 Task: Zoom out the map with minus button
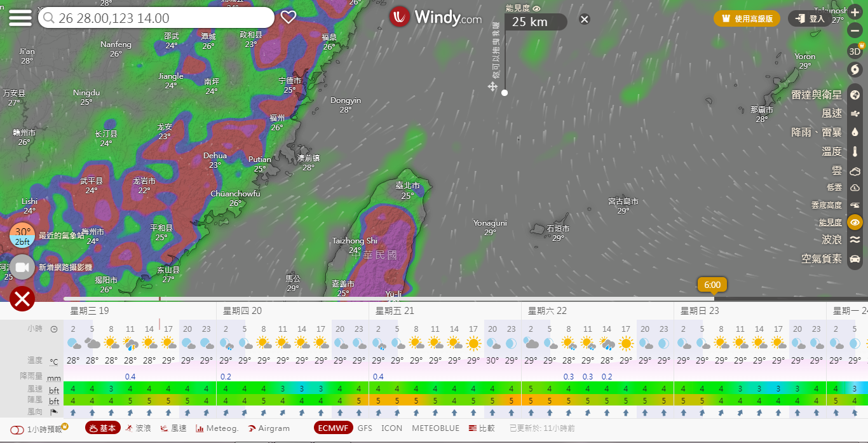click(x=855, y=30)
